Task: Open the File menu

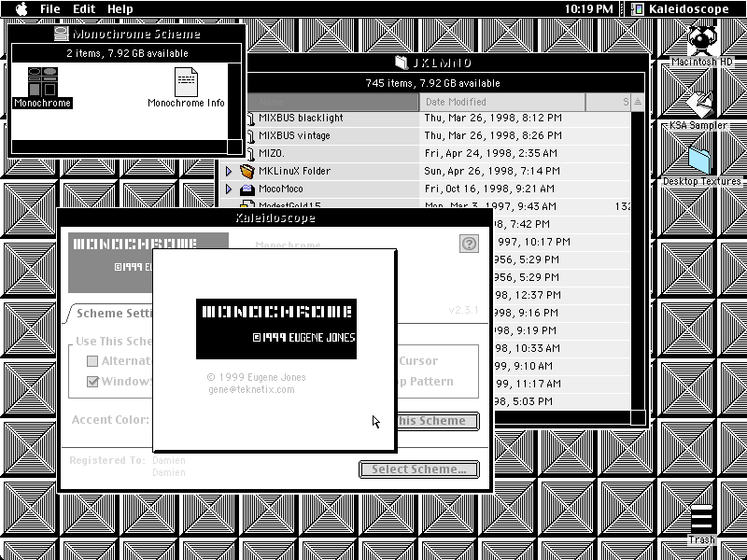Action: 50,8
